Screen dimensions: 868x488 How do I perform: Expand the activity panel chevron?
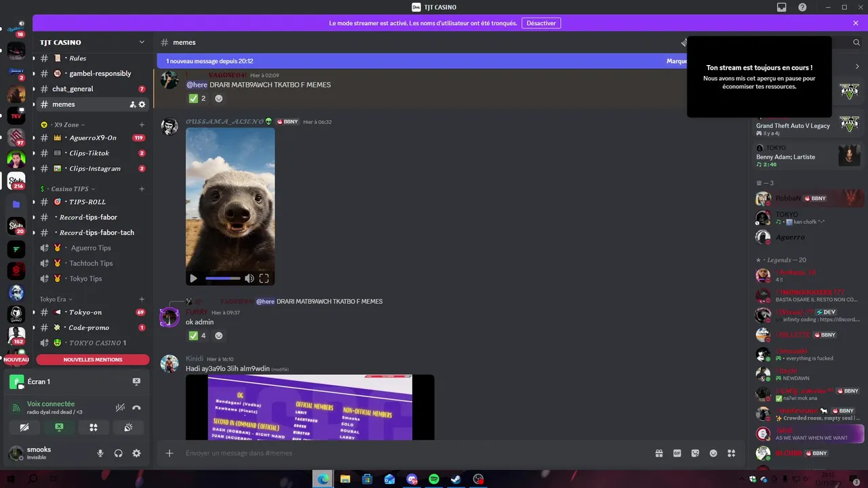click(857, 66)
